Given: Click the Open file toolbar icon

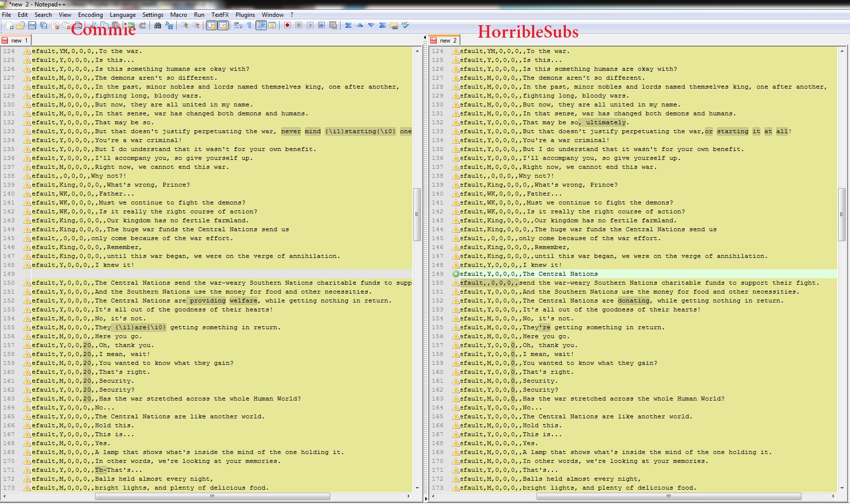Looking at the screenshot, I should click(21, 25).
